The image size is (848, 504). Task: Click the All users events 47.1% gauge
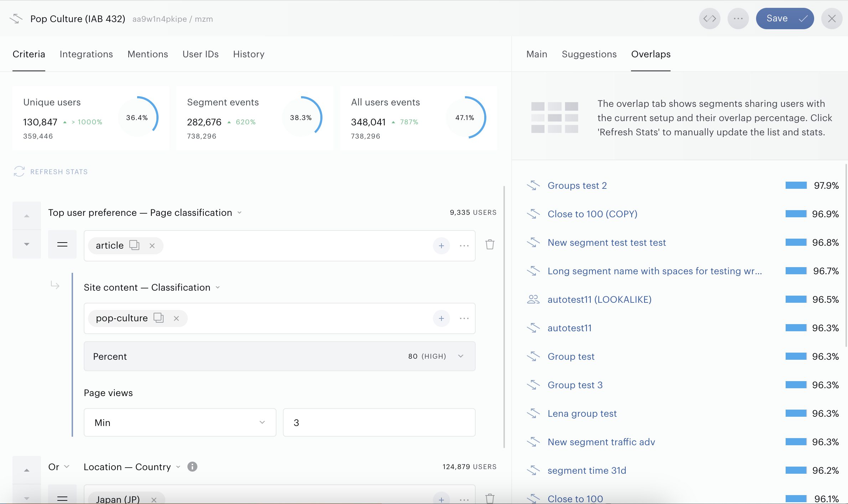click(465, 117)
